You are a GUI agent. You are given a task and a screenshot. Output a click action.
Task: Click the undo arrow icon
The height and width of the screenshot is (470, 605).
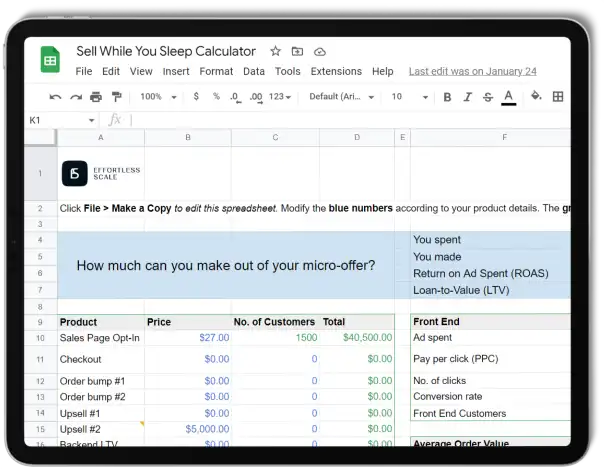[55, 97]
